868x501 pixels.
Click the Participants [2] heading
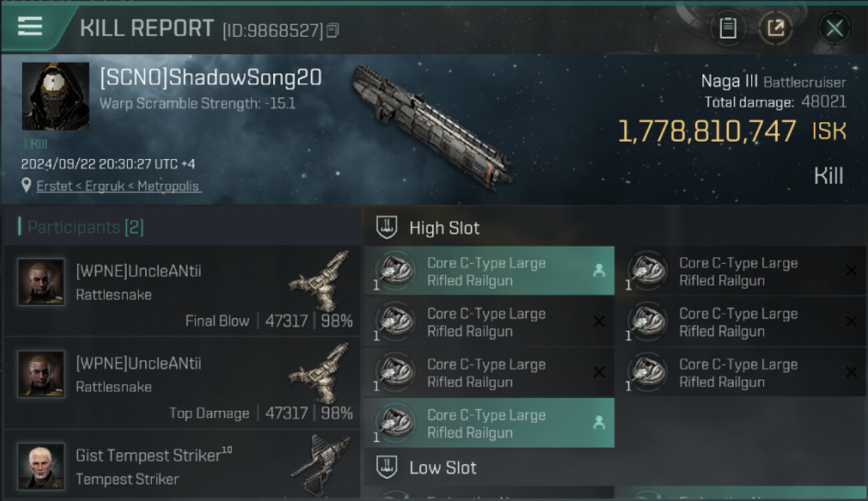85,227
